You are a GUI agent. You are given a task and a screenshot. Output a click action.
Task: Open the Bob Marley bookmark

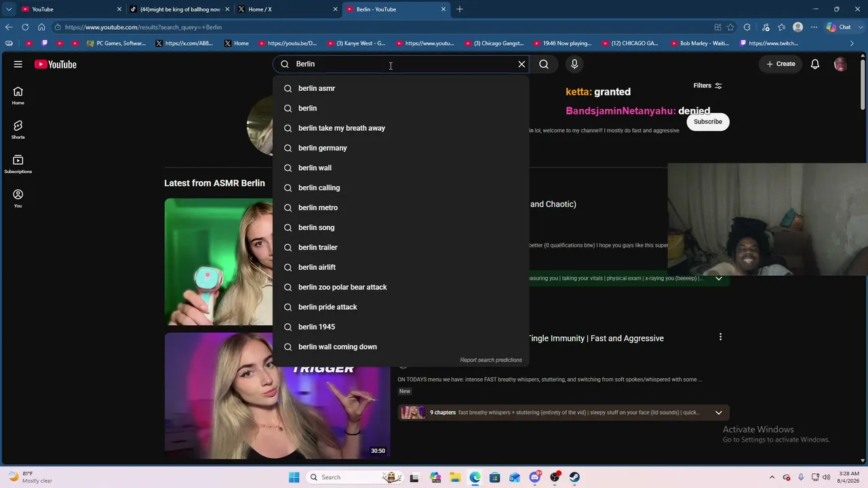[x=699, y=43]
